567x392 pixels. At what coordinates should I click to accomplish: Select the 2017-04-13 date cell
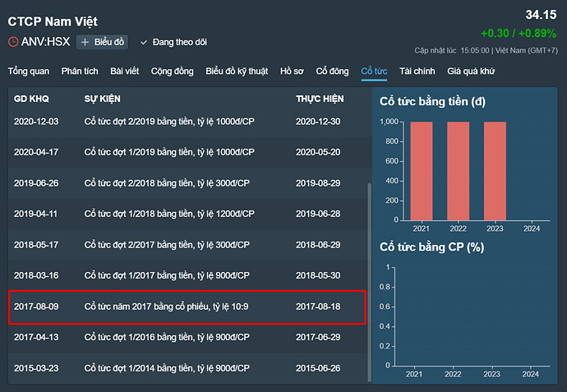36,337
